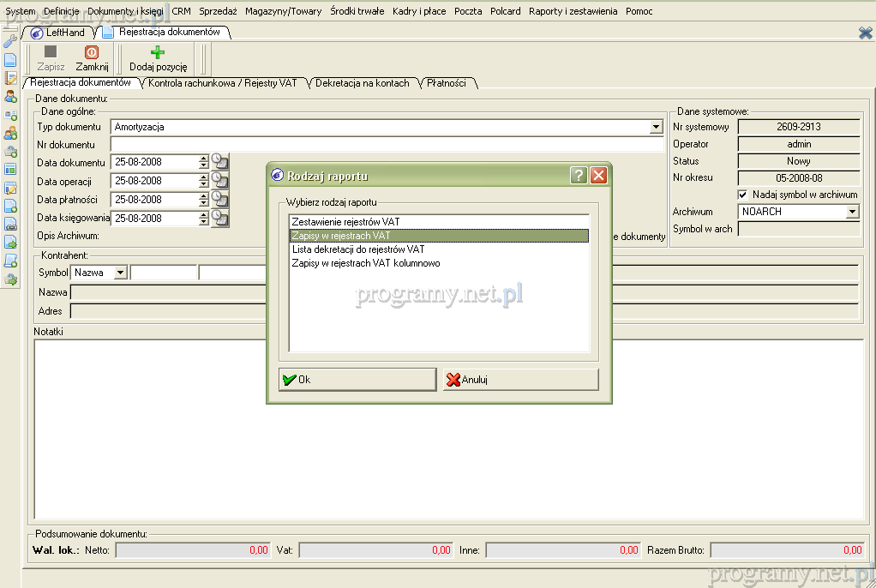The image size is (876, 588).
Task: Open the Raporty i zestawienia menu
Action: point(572,11)
